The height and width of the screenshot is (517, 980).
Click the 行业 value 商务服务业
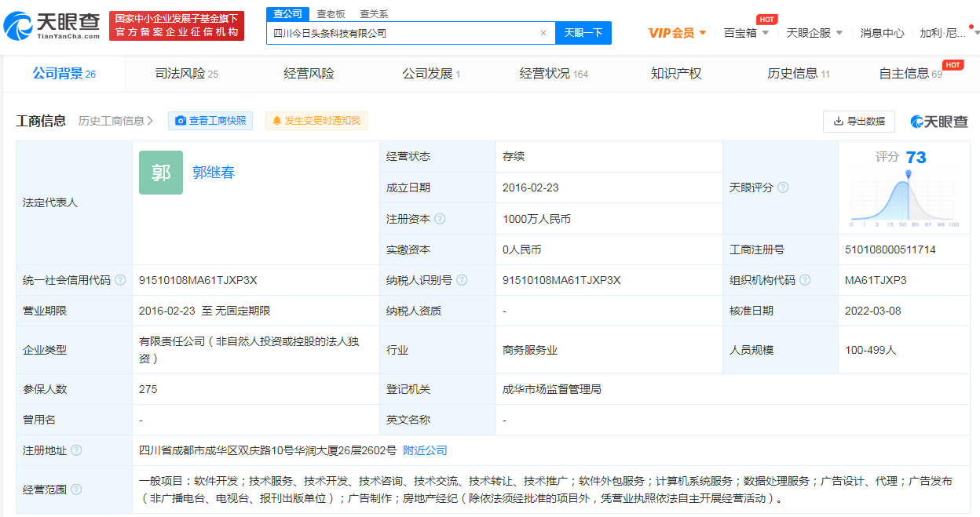point(530,350)
